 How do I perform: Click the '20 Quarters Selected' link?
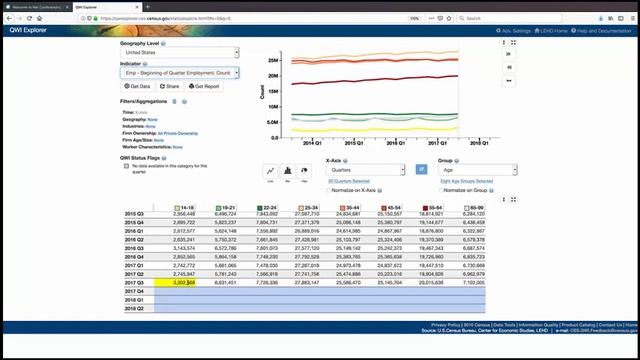point(349,181)
